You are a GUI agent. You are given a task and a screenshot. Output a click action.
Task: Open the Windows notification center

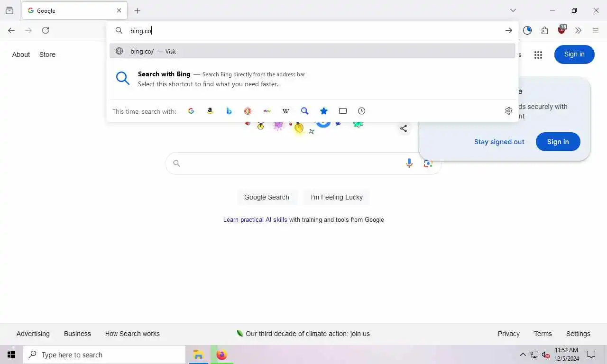[x=591, y=355]
